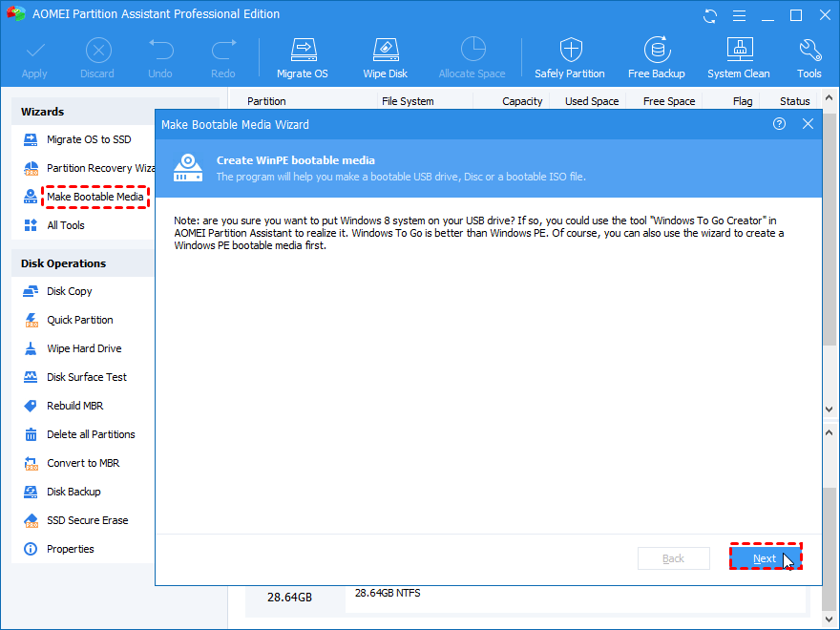The image size is (840, 630).
Task: Launch the Safely Partition tool
Action: pyautogui.click(x=570, y=57)
